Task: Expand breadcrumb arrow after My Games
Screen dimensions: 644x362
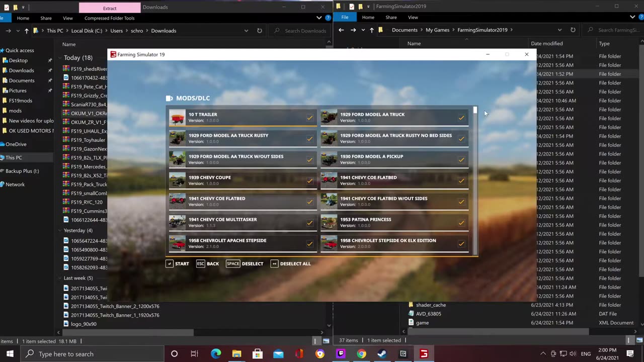Action: pyautogui.click(x=453, y=30)
